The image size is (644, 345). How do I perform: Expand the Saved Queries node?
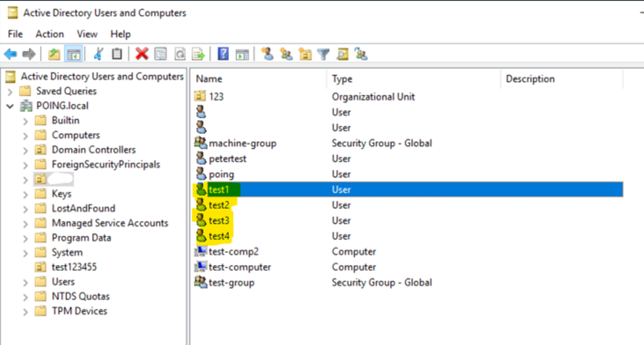pos(10,92)
